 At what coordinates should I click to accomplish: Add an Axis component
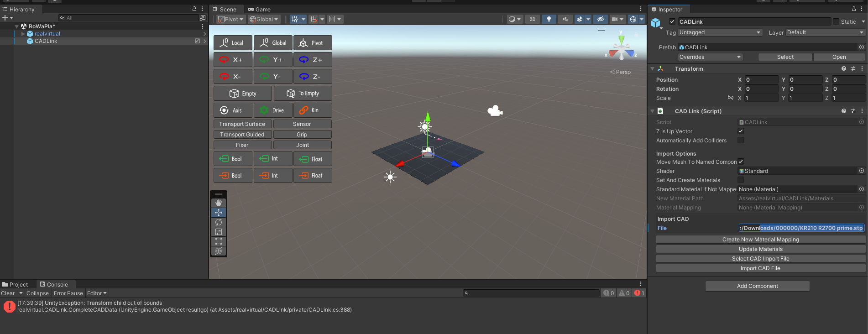pyautogui.click(x=233, y=110)
